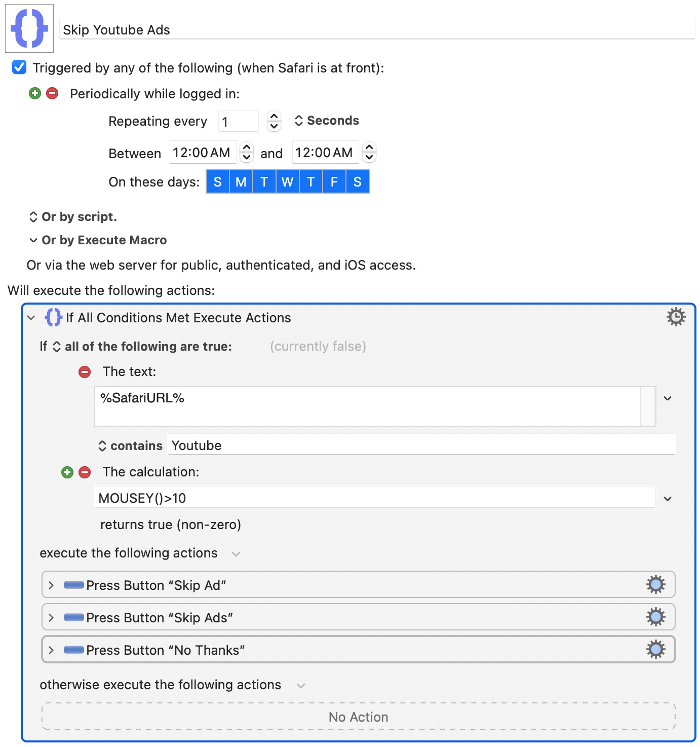700x747 pixels.
Task: Click the returns true (non-zero) text
Action: point(171,525)
